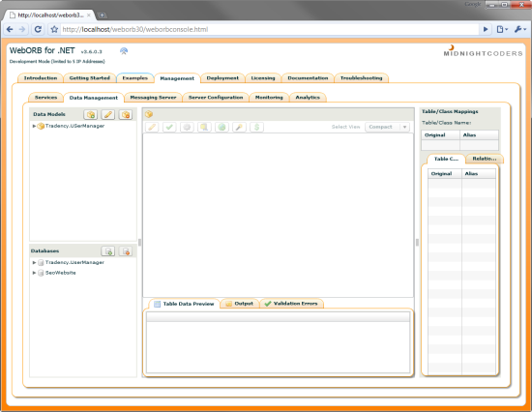Open the browser wrench tools menu

point(520,30)
